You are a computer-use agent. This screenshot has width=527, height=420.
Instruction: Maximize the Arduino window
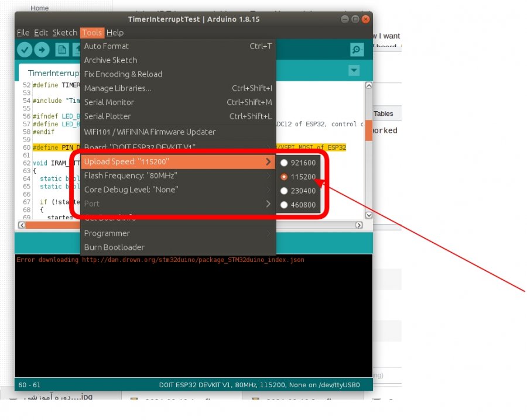pos(355,19)
